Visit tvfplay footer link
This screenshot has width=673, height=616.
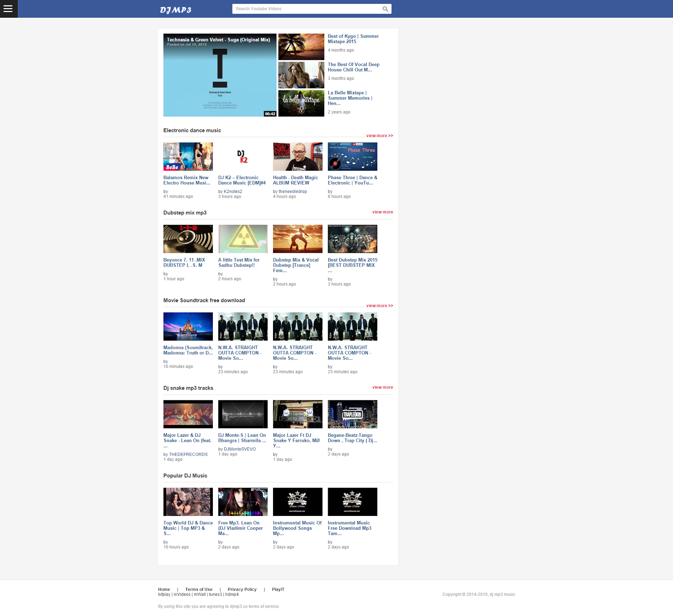164,594
